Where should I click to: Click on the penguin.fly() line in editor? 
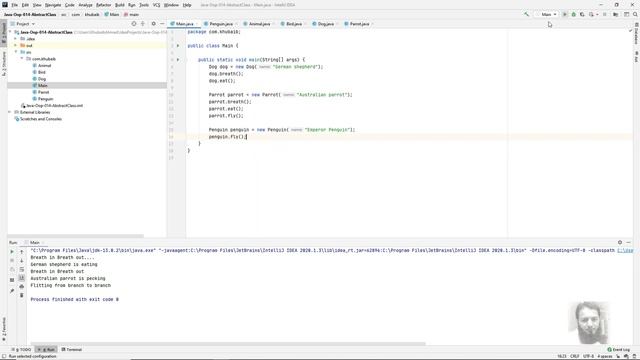point(228,137)
